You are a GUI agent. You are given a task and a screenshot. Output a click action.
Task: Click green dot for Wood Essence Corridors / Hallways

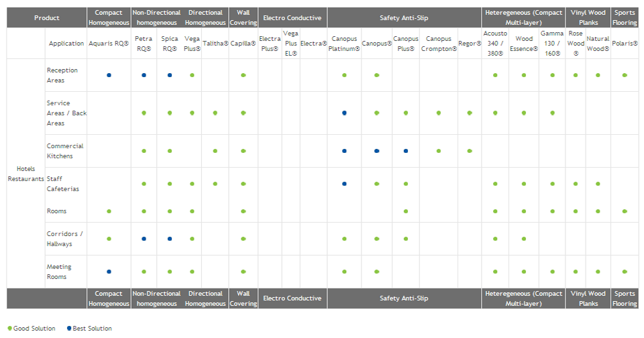click(524, 239)
